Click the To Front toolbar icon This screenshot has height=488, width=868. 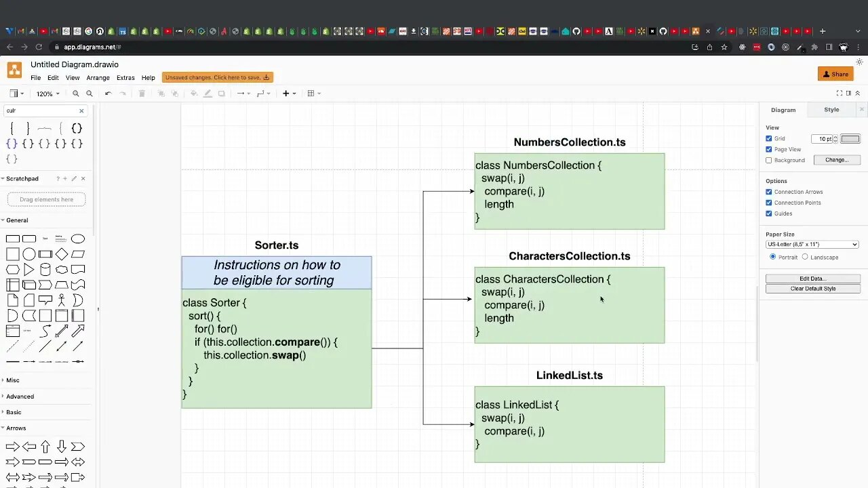(x=161, y=94)
